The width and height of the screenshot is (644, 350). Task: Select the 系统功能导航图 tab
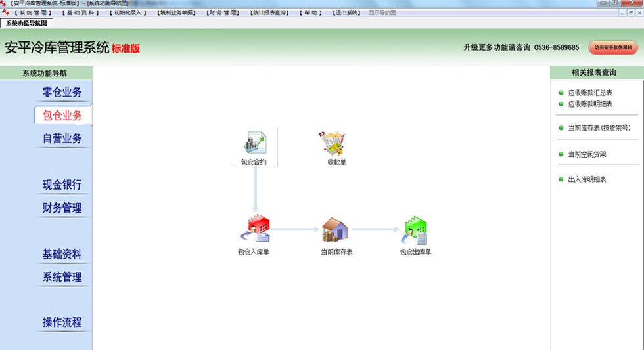coord(26,24)
